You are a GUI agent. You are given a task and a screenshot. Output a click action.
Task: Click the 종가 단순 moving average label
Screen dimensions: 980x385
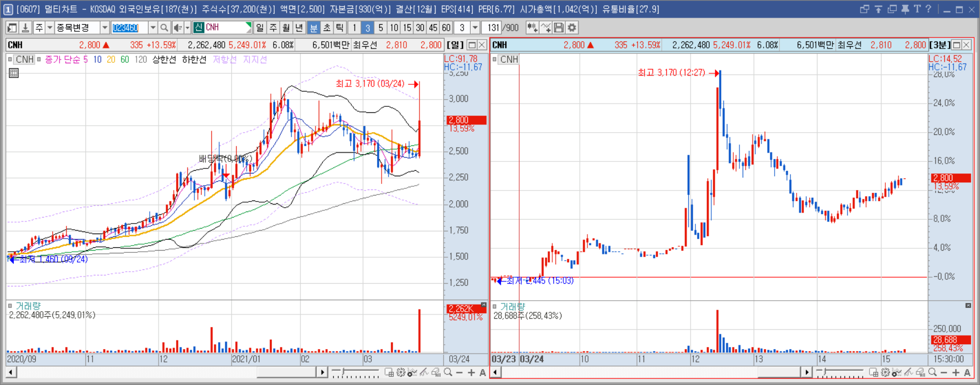[63, 59]
